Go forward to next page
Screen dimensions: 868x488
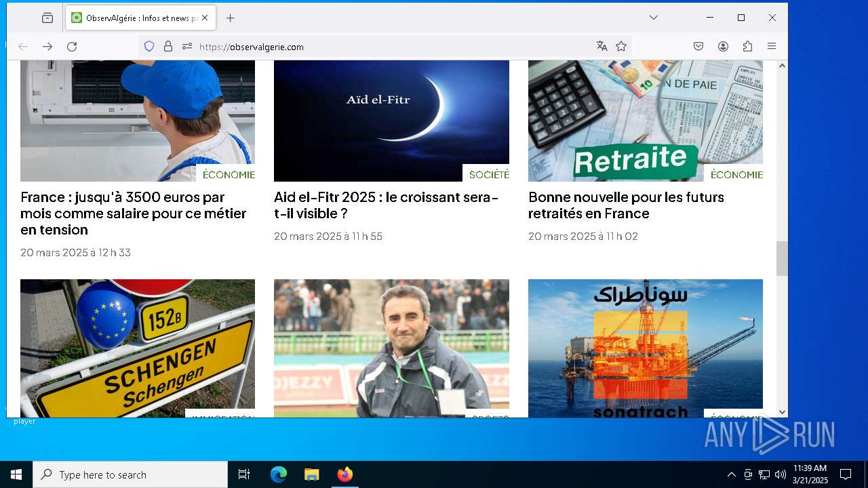(47, 47)
